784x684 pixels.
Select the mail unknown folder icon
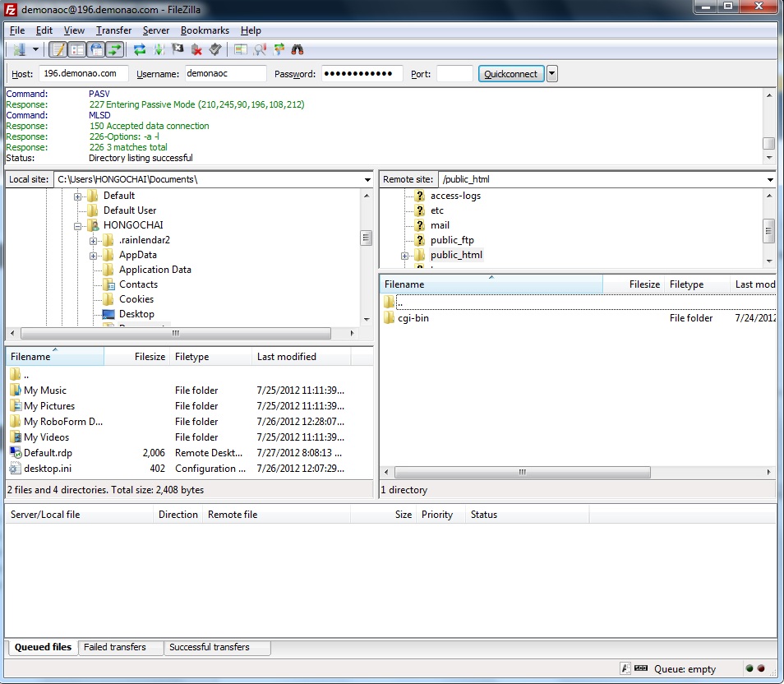tap(420, 225)
